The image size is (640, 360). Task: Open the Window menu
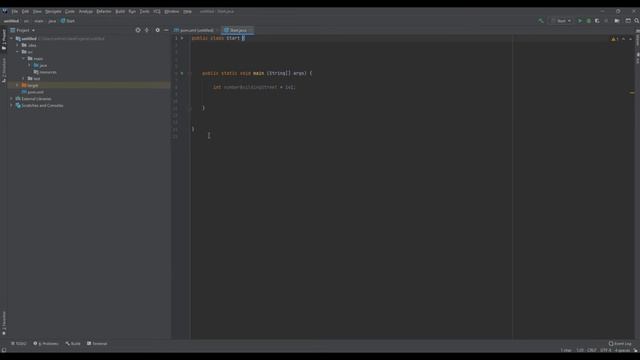click(x=172, y=11)
